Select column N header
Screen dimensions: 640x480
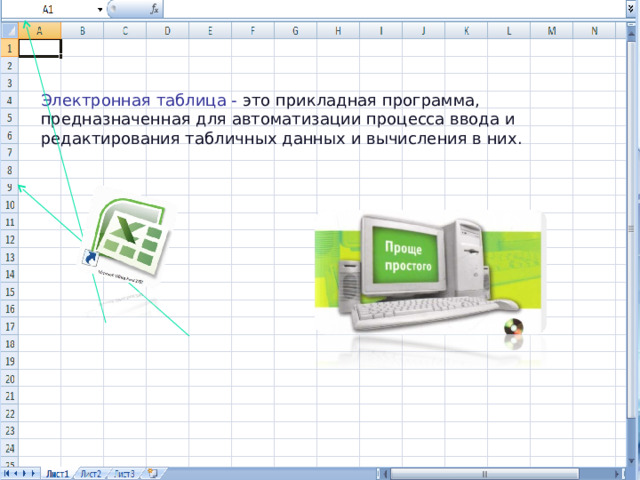[594, 31]
